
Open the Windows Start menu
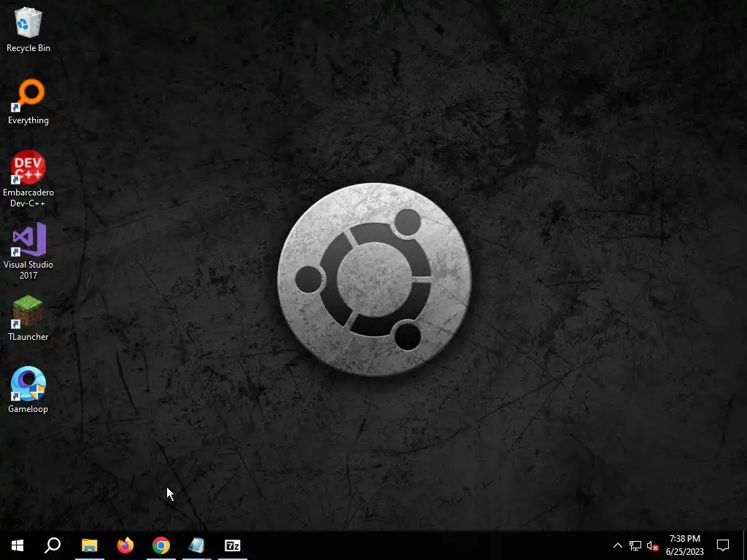tap(18, 545)
